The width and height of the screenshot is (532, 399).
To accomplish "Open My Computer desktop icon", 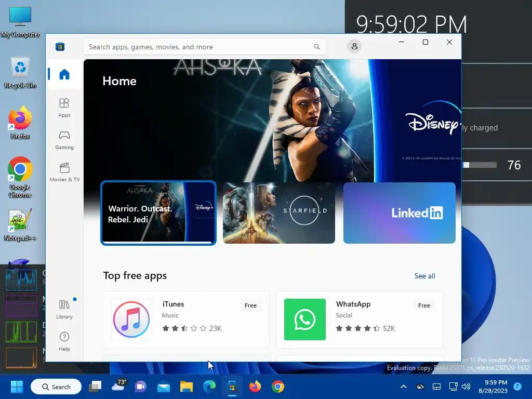I will click(x=20, y=22).
